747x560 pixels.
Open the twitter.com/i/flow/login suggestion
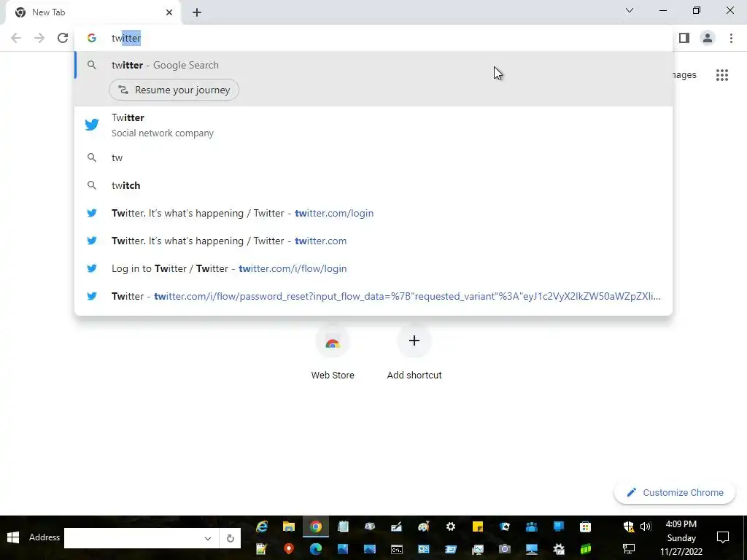pyautogui.click(x=373, y=268)
